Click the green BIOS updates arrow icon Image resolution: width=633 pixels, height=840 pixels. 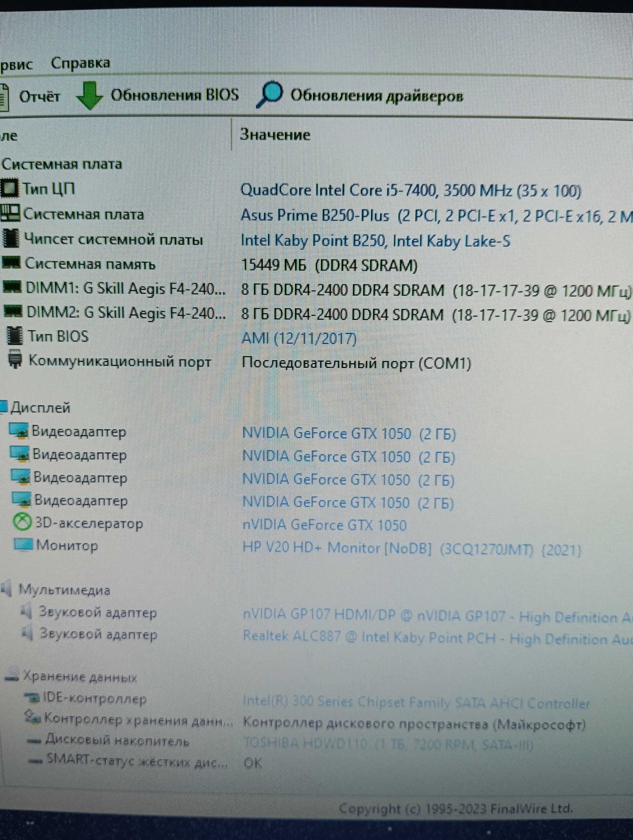pyautogui.click(x=89, y=96)
